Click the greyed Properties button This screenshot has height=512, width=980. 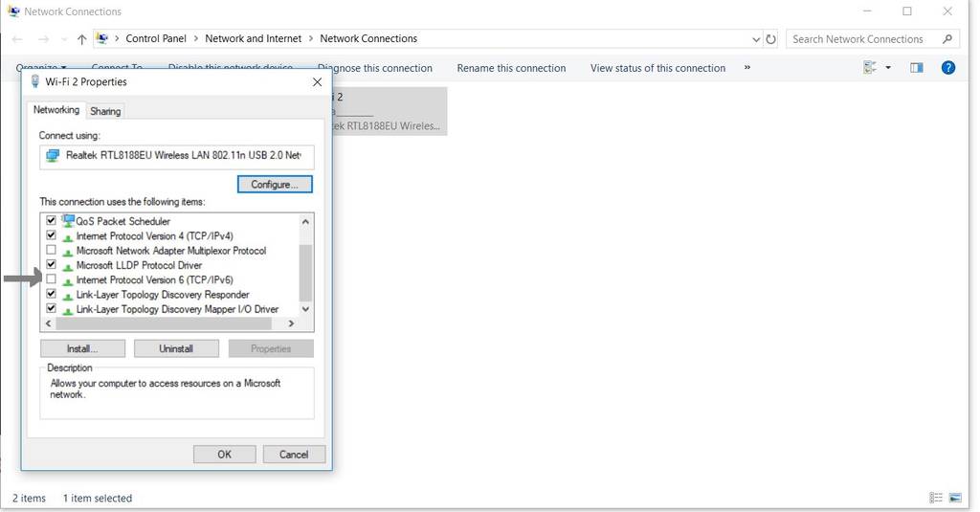tap(271, 349)
